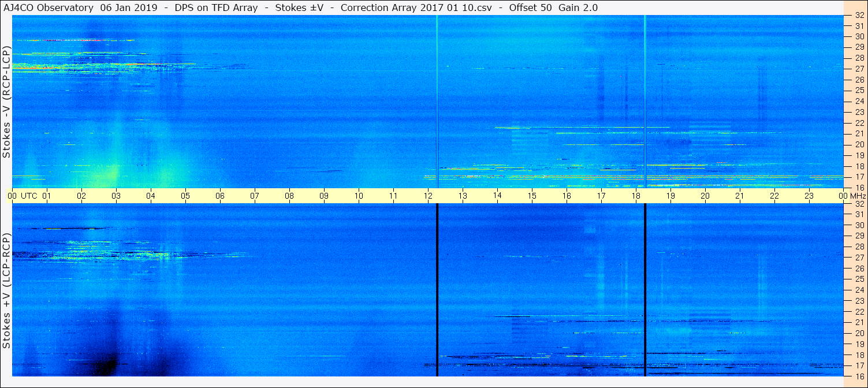The height and width of the screenshot is (388, 868).
Task: Click the 32 MHz tick in Stokes -V panel
Action: [859, 15]
